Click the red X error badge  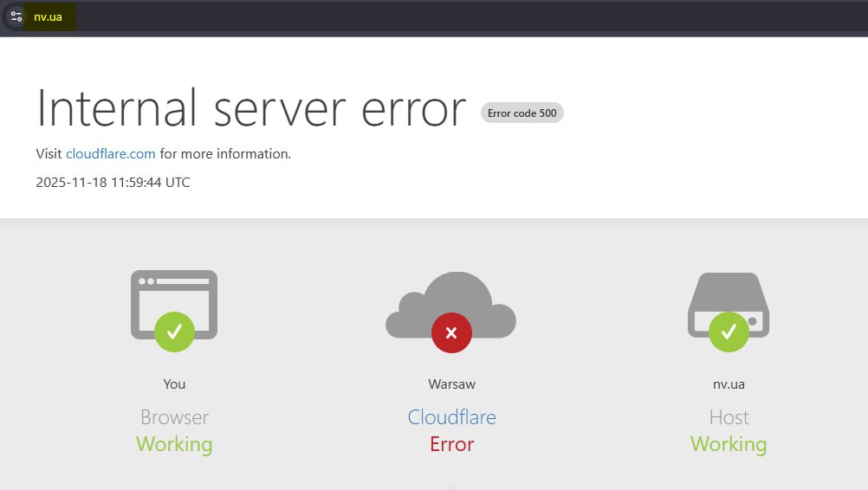click(x=451, y=332)
